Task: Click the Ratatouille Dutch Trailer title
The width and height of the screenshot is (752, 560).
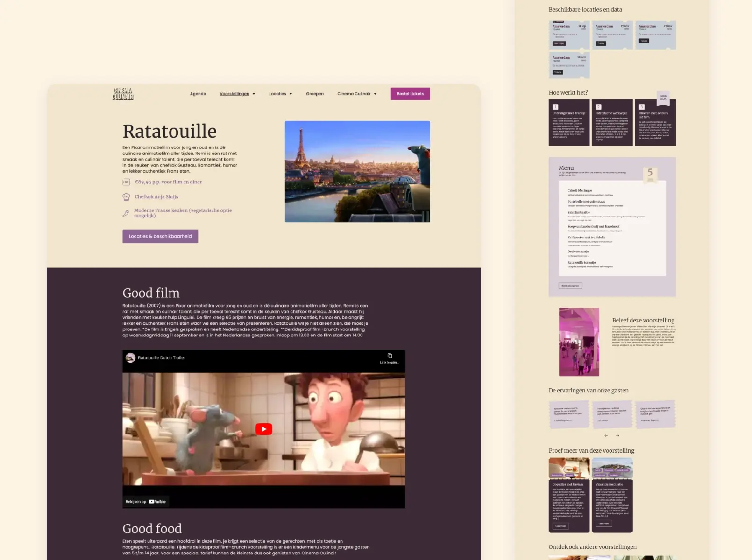Action: pyautogui.click(x=162, y=358)
